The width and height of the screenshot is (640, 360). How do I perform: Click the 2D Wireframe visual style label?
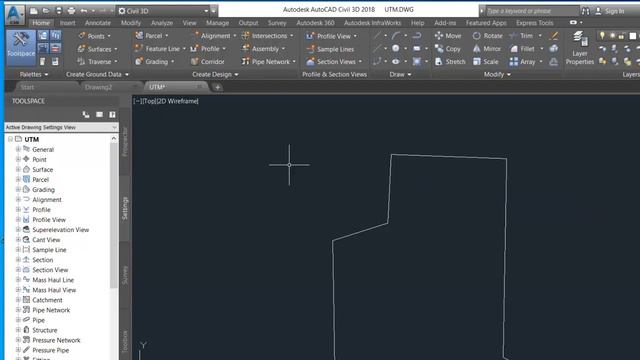(x=178, y=101)
